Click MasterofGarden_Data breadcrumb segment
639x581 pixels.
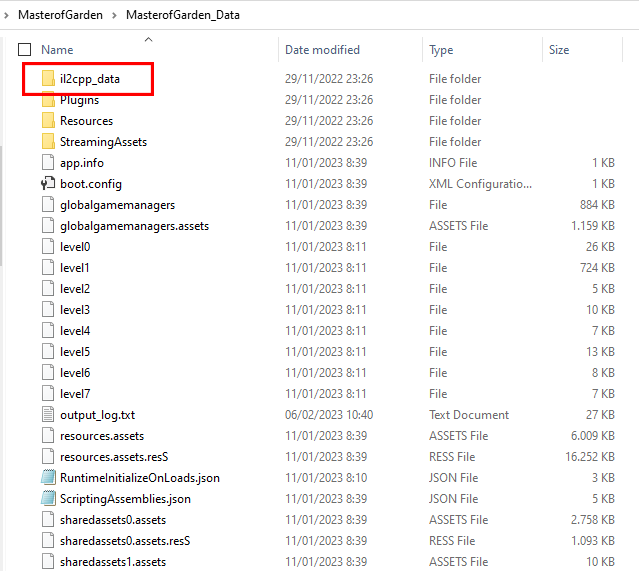[x=183, y=15]
